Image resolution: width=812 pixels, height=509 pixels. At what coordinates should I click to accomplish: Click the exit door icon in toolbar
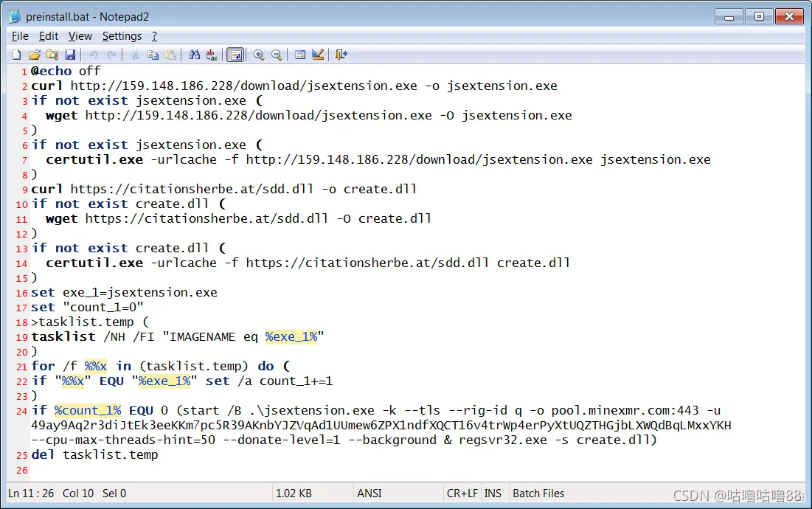tap(341, 55)
